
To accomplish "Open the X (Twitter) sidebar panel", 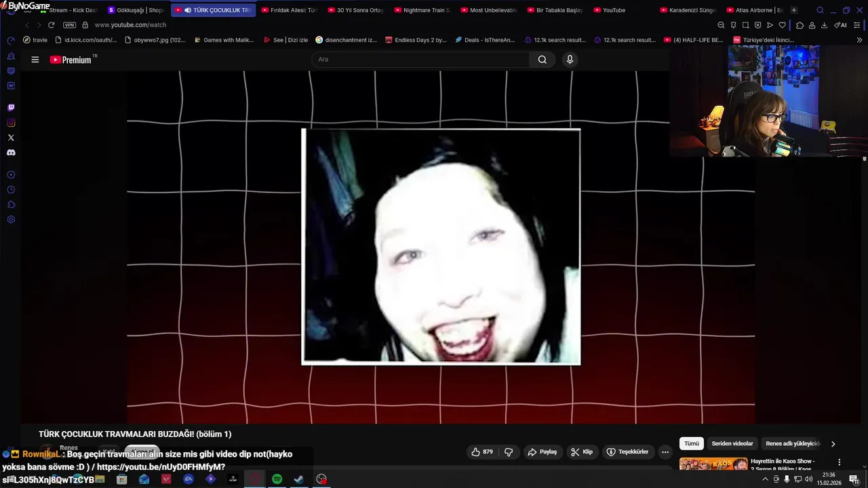I will coord(11,138).
